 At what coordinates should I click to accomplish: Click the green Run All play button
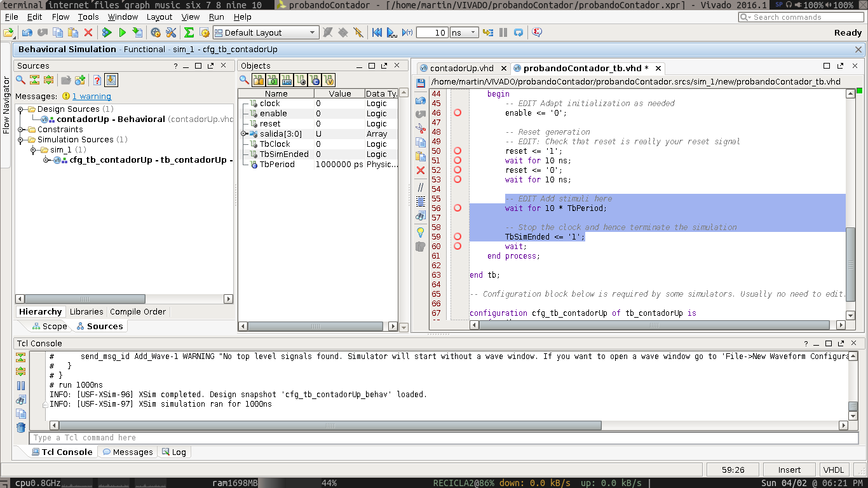pyautogui.click(x=123, y=32)
